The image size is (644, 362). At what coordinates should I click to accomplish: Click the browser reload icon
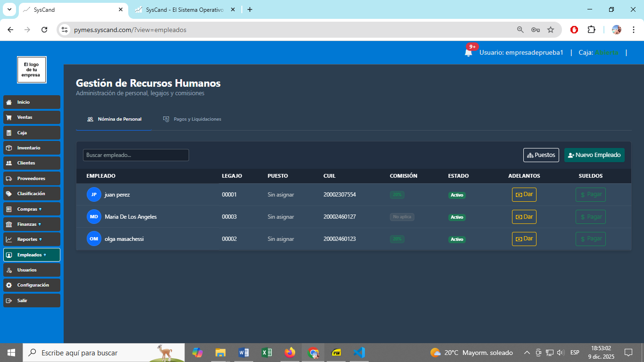point(44,30)
